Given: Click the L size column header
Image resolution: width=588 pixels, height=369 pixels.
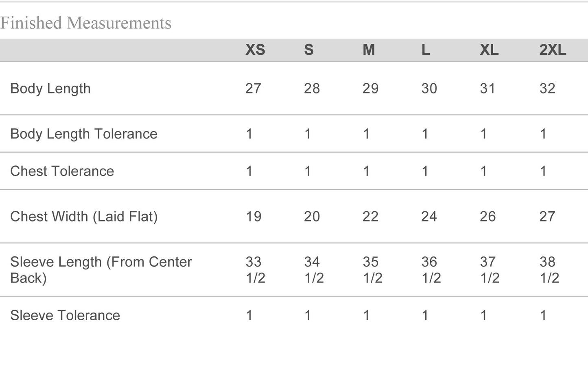Looking at the screenshot, I should click(426, 50).
